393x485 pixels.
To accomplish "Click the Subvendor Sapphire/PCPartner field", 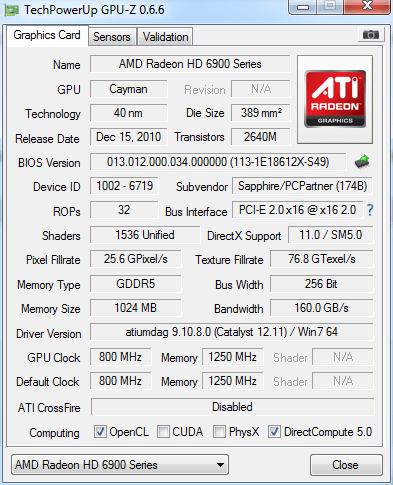I will tap(302, 186).
